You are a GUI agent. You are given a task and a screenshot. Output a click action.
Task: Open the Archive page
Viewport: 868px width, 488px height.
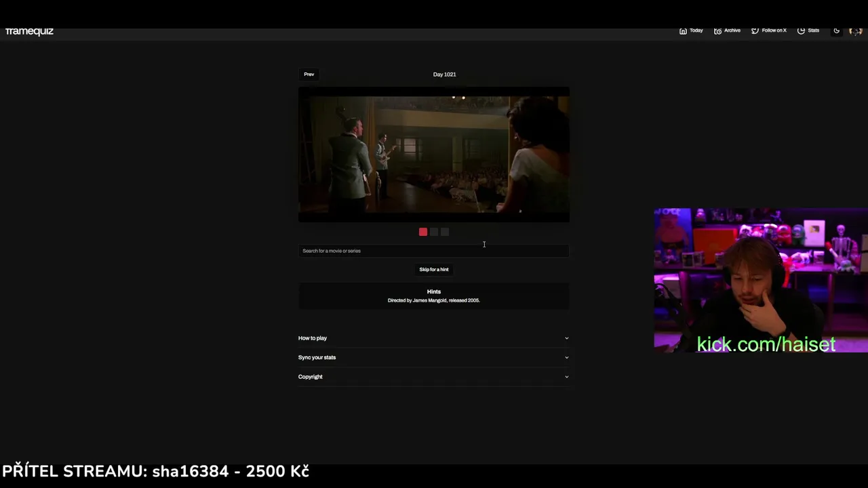click(727, 30)
